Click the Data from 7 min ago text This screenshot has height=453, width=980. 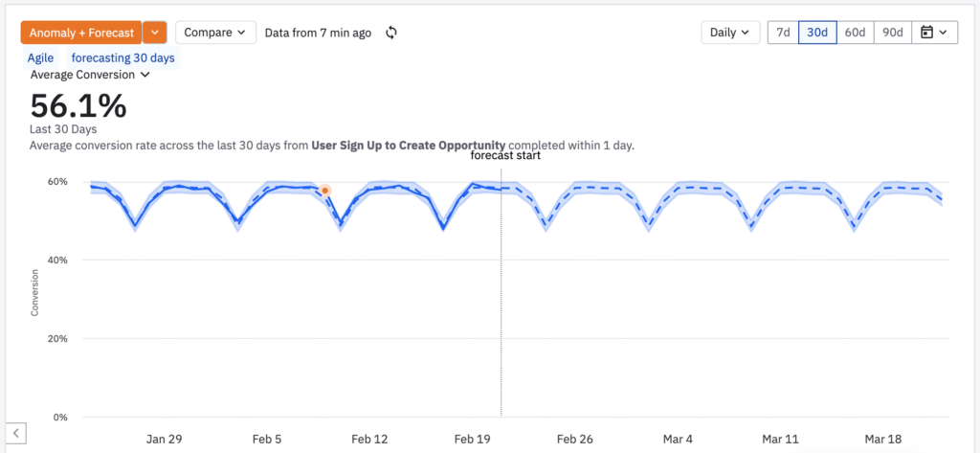318,33
